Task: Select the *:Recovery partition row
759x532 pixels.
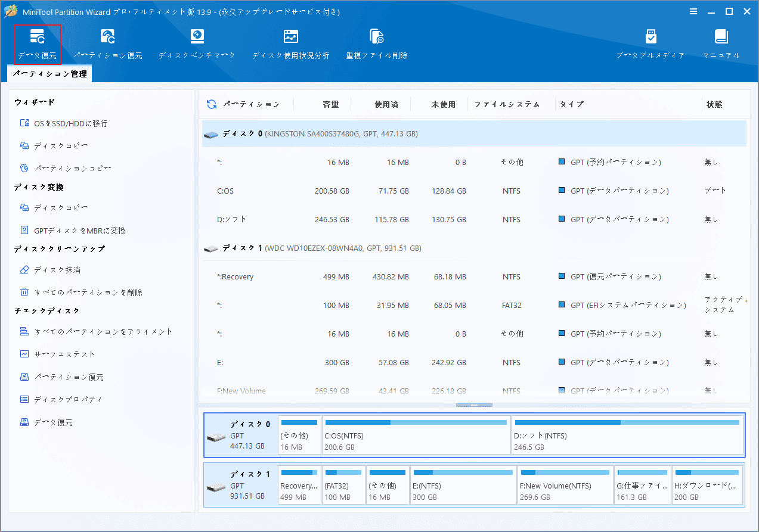Action: click(x=474, y=277)
